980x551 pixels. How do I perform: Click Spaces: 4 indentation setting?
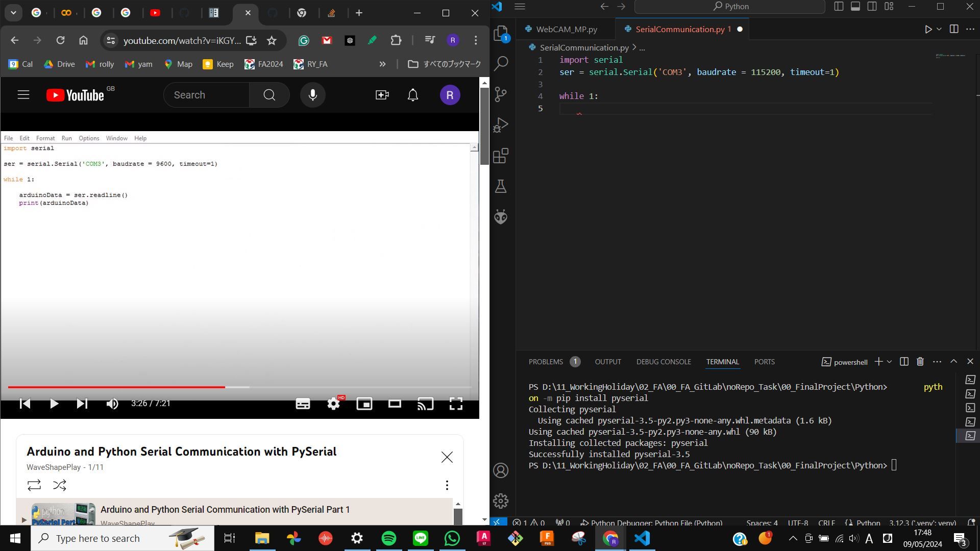click(x=762, y=523)
